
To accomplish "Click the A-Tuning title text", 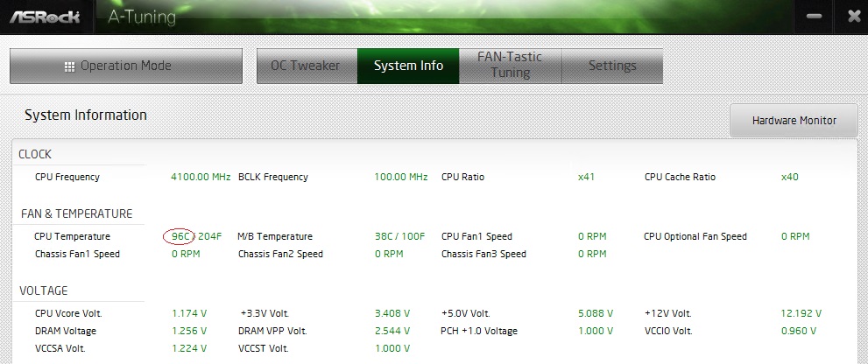I will tap(142, 17).
